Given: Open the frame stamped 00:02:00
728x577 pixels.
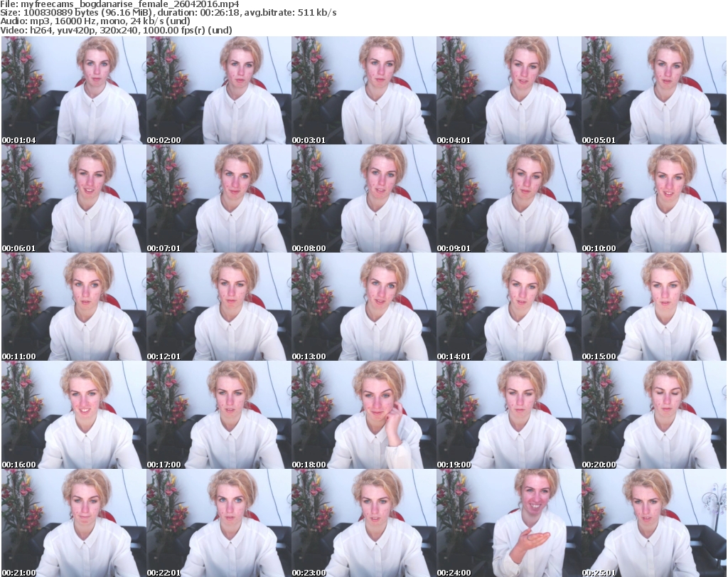Looking at the screenshot, I should (219, 90).
